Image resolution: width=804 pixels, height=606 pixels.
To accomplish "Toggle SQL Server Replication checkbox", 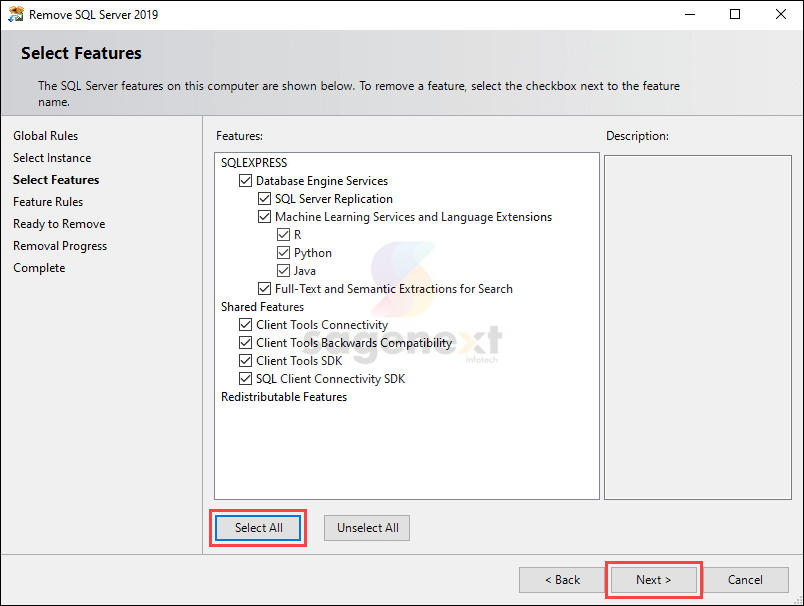I will 264,198.
